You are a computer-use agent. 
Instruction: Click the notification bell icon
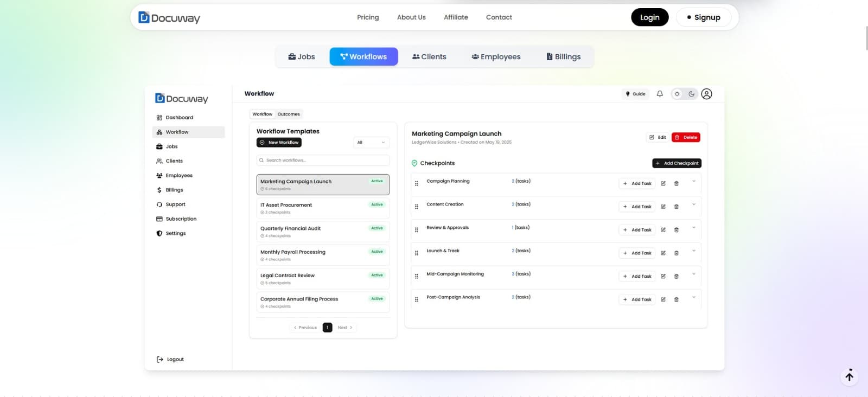pos(660,94)
